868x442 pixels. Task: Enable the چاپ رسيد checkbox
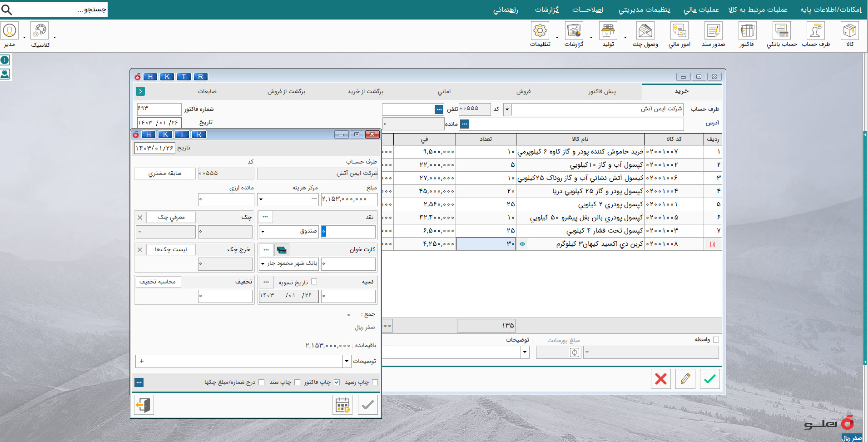pos(375,382)
